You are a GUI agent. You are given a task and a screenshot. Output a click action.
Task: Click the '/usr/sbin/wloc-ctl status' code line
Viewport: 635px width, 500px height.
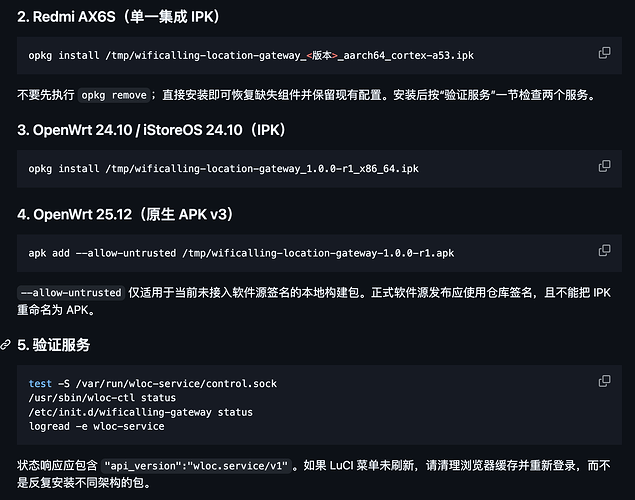click(102, 398)
